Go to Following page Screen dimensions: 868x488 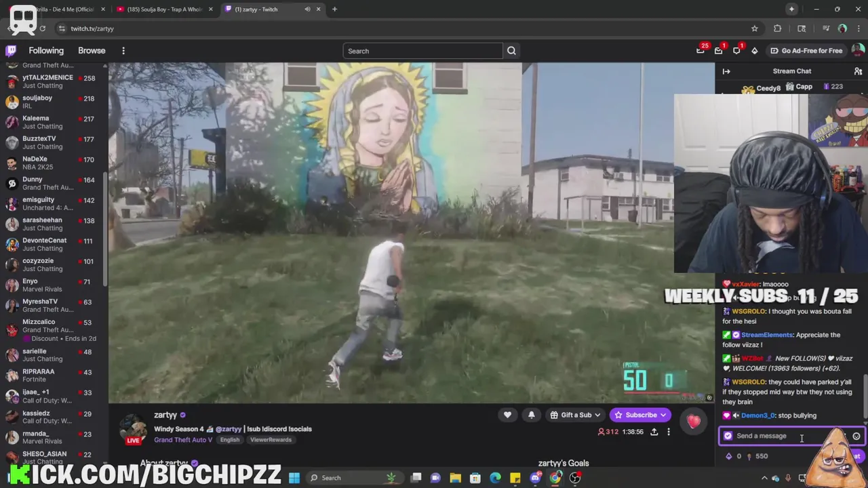click(x=46, y=51)
